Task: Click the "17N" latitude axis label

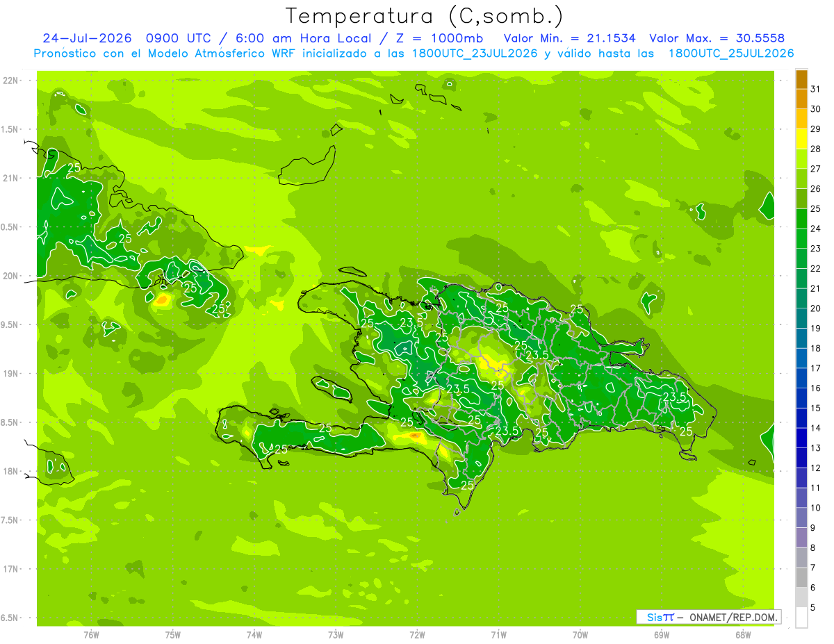Action: coord(11,570)
